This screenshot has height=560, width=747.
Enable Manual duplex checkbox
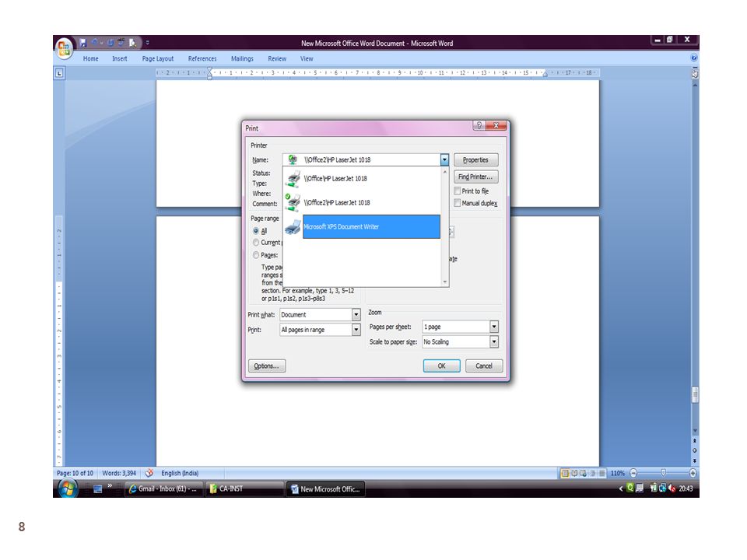tap(458, 203)
